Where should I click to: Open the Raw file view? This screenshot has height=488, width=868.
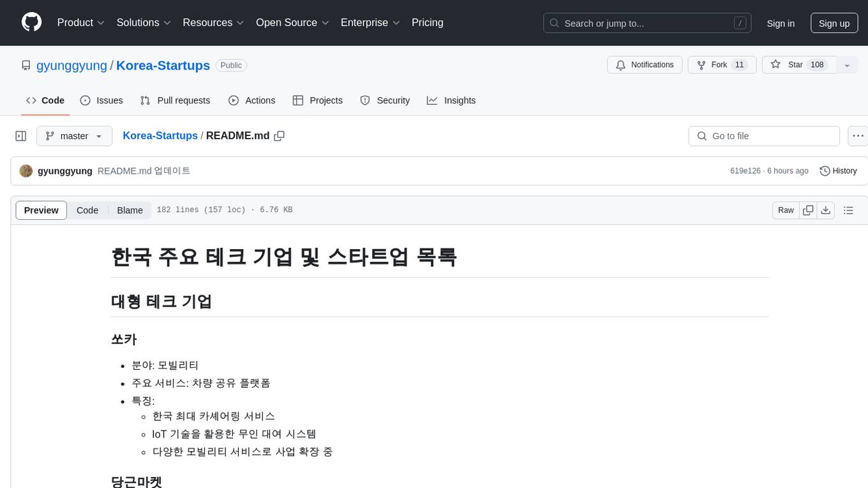tap(786, 210)
